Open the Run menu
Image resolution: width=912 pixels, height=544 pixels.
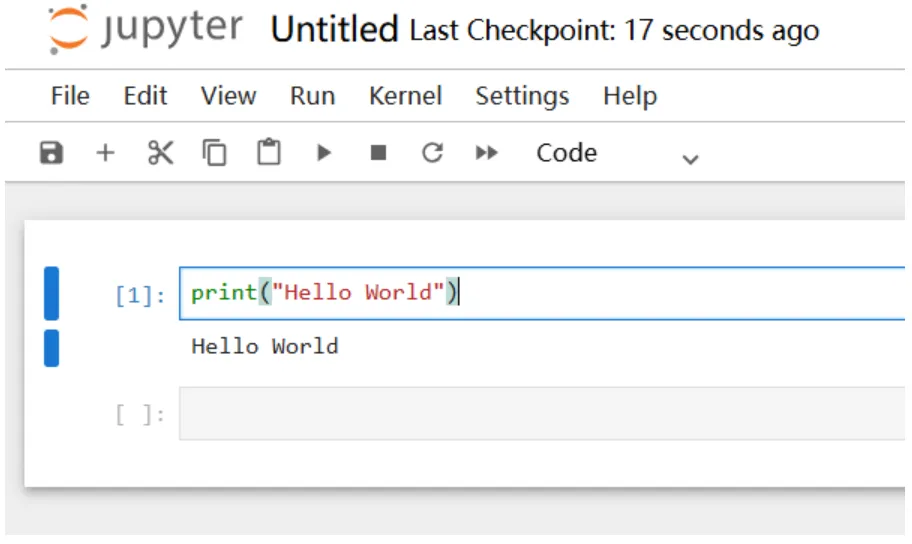pos(312,96)
